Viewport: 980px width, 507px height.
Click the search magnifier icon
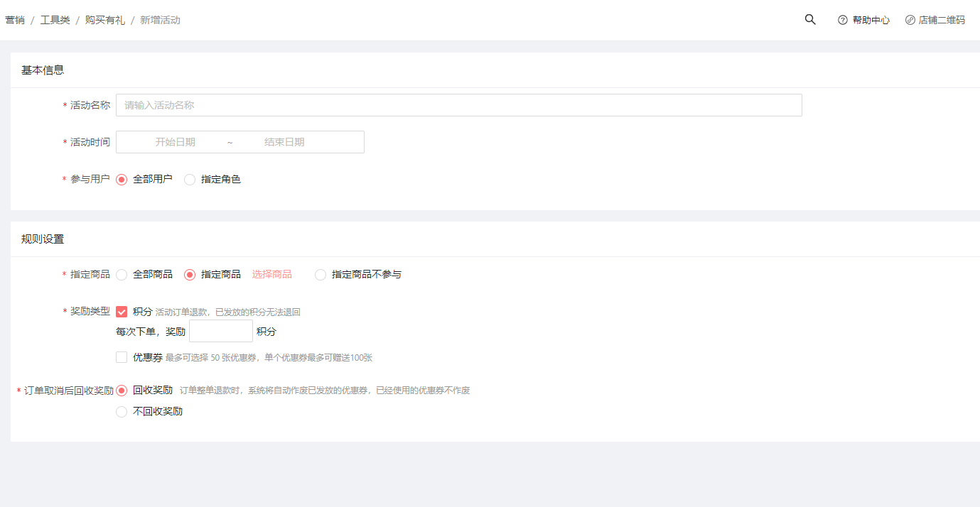pyautogui.click(x=809, y=20)
